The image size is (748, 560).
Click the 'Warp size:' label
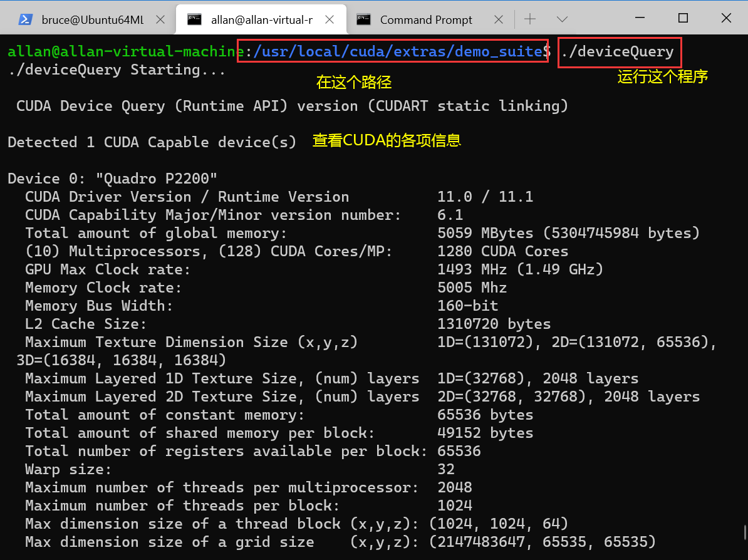(x=68, y=469)
